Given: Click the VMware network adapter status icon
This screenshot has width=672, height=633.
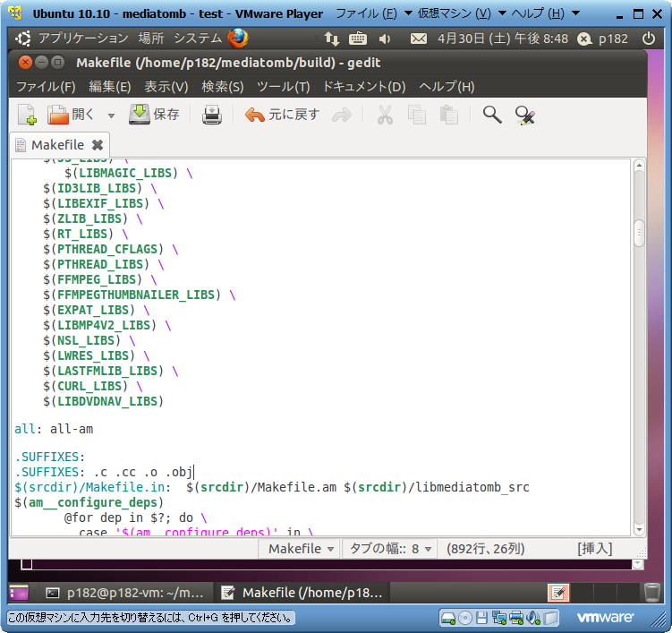Looking at the screenshot, I should tap(499, 618).
